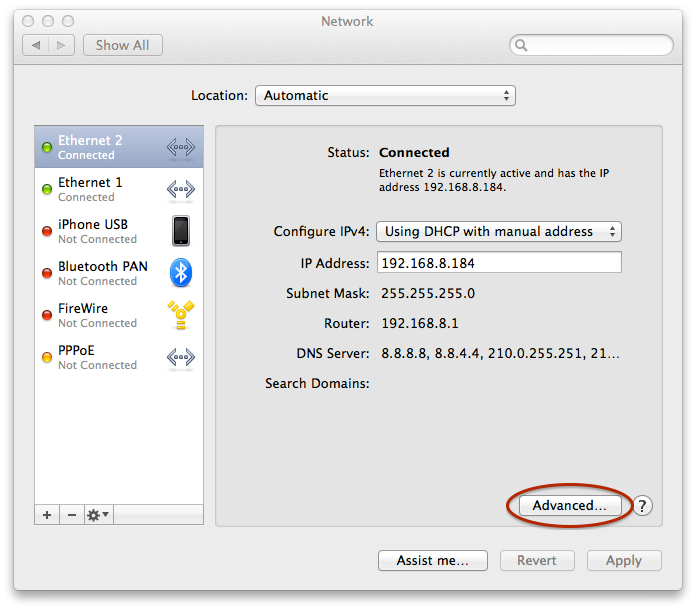Click the Ethernet 2 arrows icon
Viewport: 696px width, 610px height.
(x=181, y=147)
